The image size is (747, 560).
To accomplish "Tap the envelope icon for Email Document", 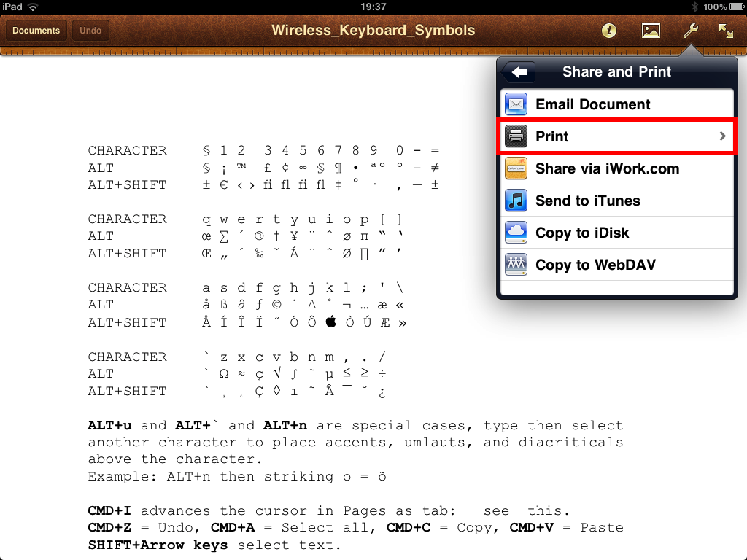I will pyautogui.click(x=516, y=104).
